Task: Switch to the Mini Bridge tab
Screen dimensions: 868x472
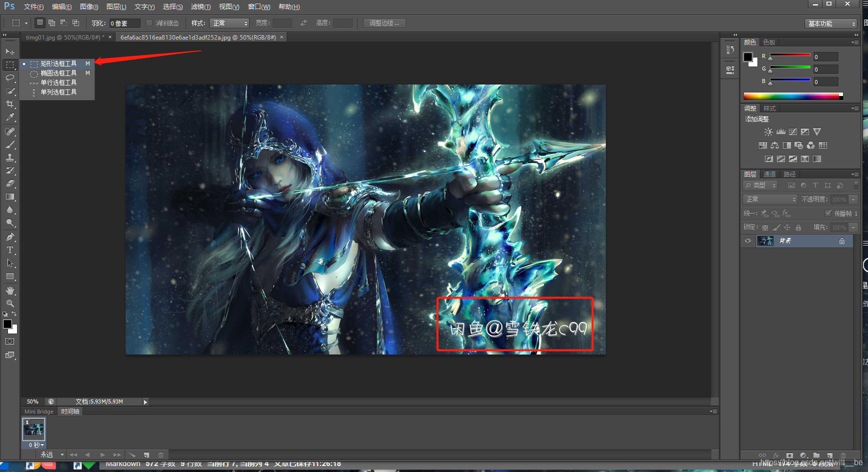Action: point(39,411)
